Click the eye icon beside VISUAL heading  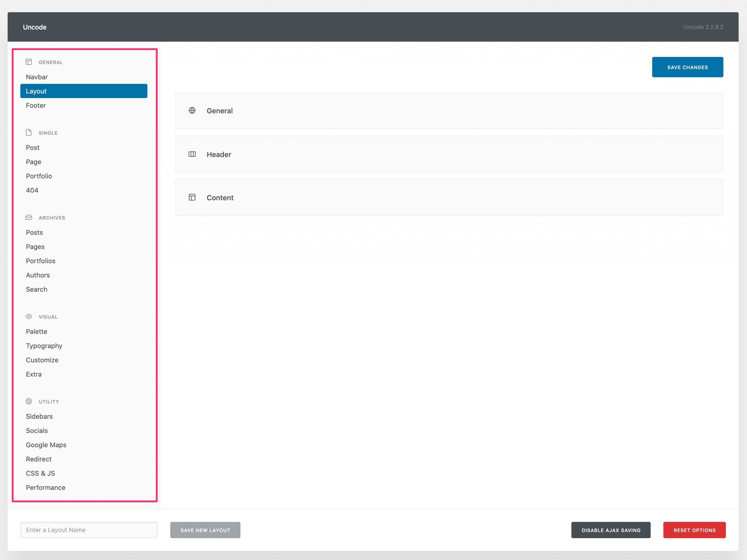click(x=29, y=316)
